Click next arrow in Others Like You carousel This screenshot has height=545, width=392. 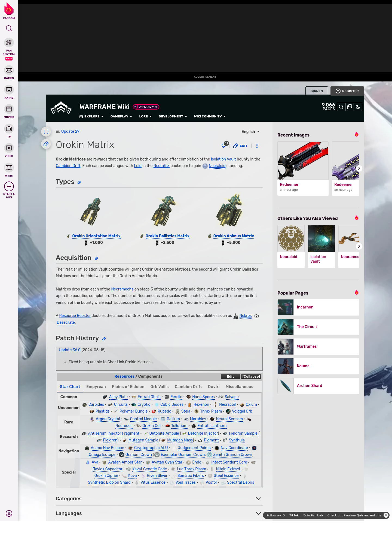359,246
